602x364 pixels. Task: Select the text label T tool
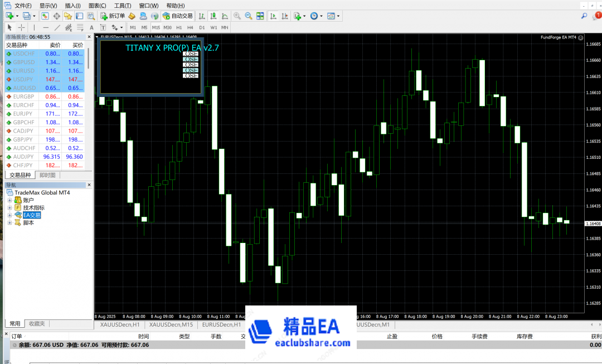tap(103, 27)
